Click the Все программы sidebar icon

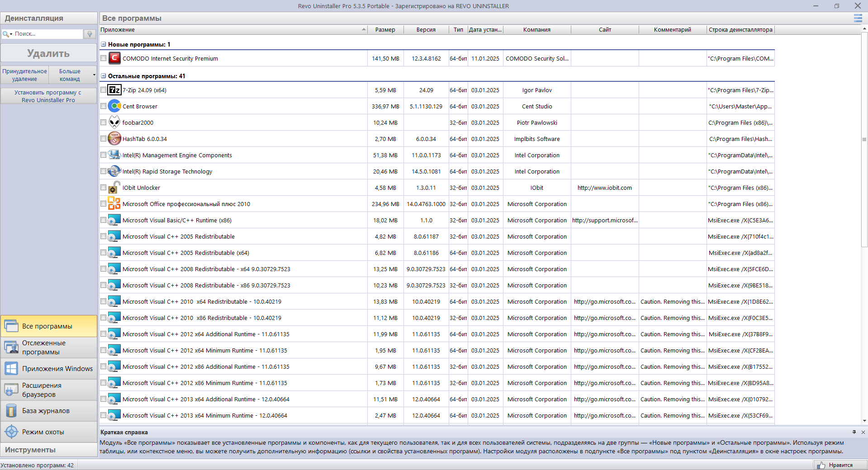11,326
